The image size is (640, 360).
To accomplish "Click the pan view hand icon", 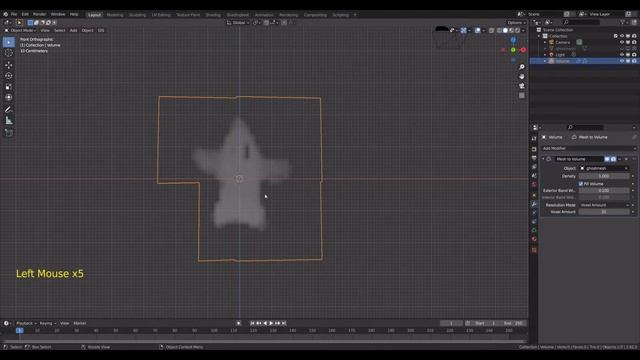I will (x=522, y=76).
